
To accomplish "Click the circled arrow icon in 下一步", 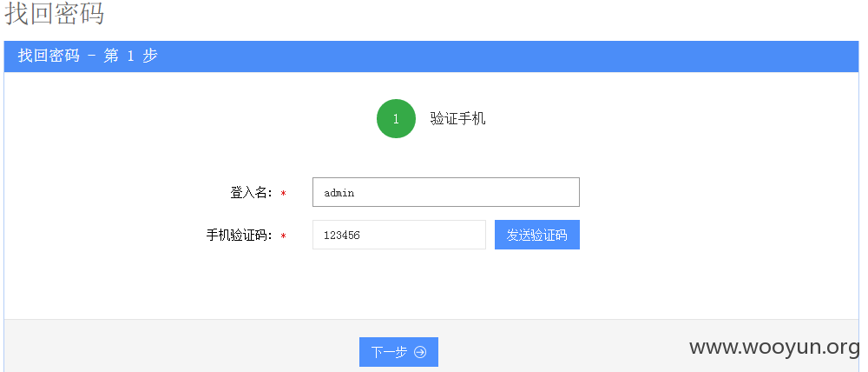I will pyautogui.click(x=420, y=352).
